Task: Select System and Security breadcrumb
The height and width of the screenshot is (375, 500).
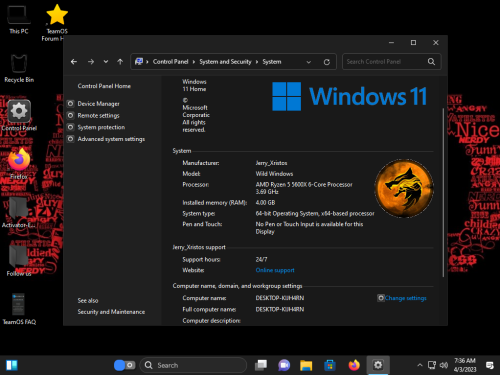Action: 225,62
